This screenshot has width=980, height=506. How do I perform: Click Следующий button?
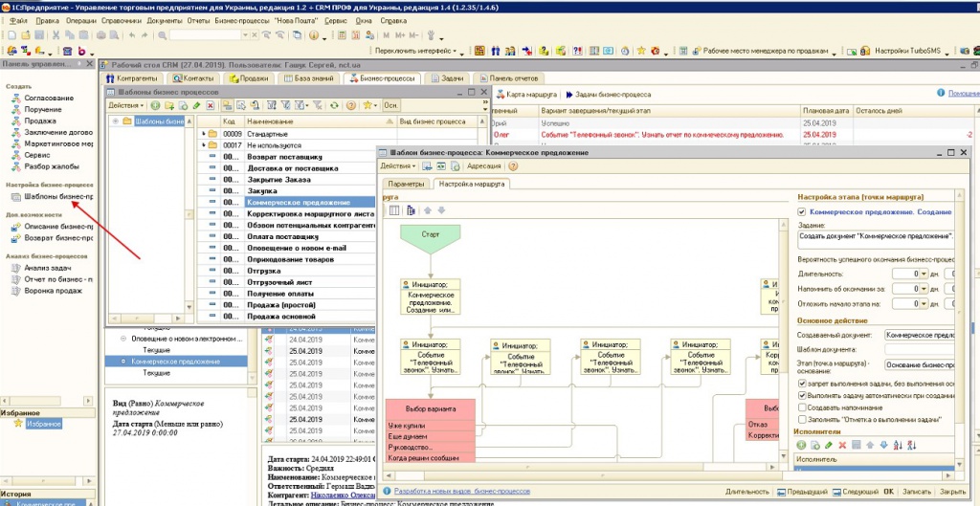tap(856, 493)
